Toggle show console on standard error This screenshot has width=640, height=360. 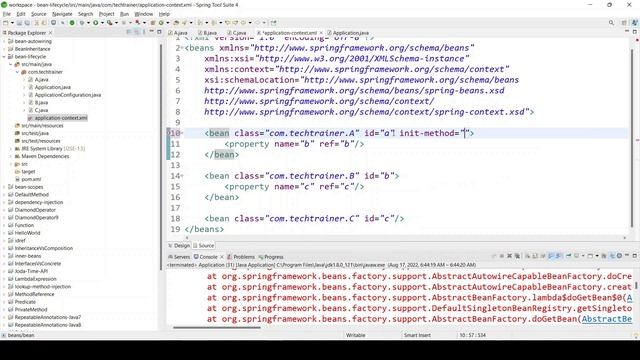point(558,256)
